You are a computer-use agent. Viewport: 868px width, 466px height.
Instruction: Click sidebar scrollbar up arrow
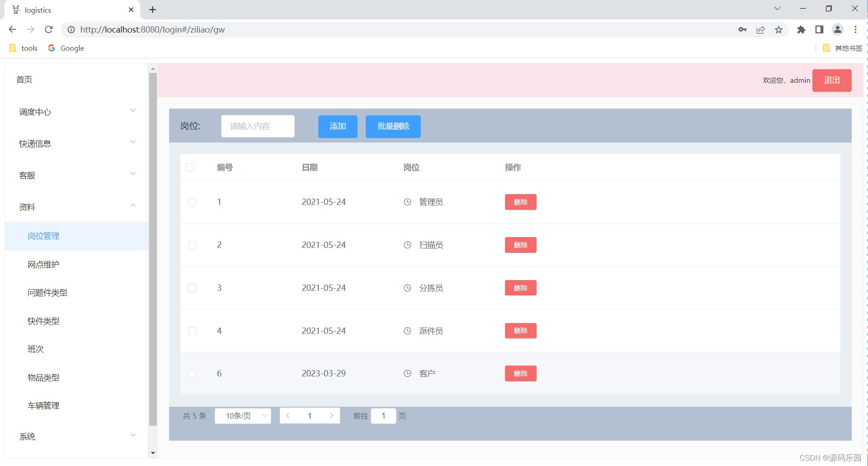point(153,69)
